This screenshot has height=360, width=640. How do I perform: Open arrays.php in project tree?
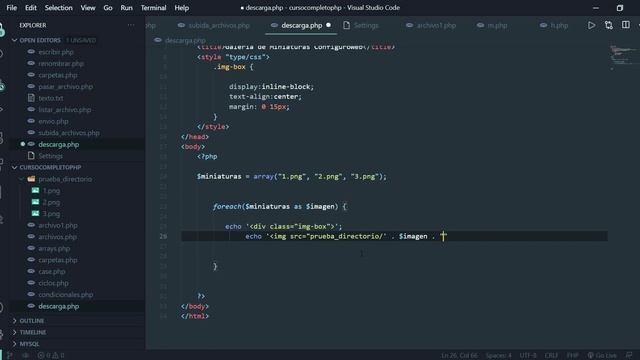click(x=54, y=248)
